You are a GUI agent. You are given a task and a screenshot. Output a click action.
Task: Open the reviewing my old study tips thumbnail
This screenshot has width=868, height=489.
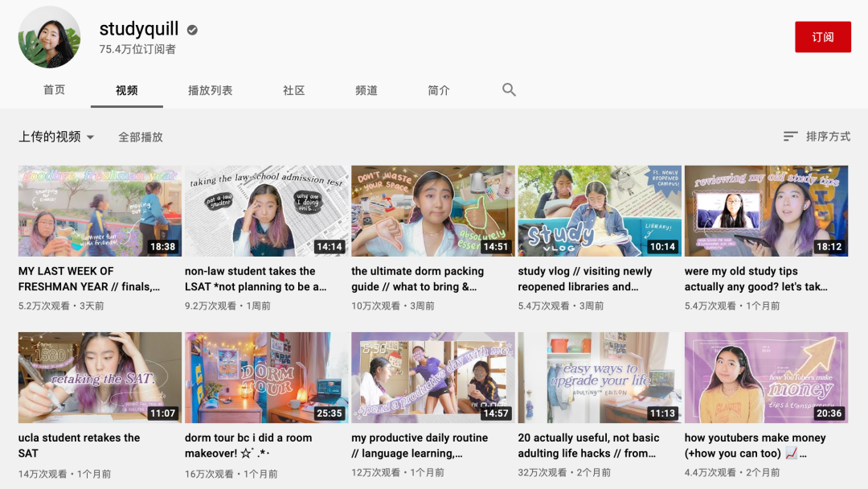coord(766,211)
